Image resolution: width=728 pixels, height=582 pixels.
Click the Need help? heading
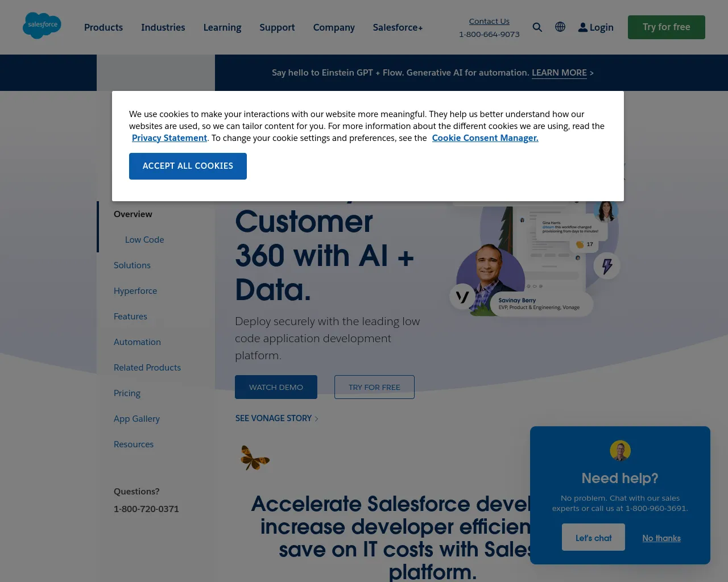620,478
